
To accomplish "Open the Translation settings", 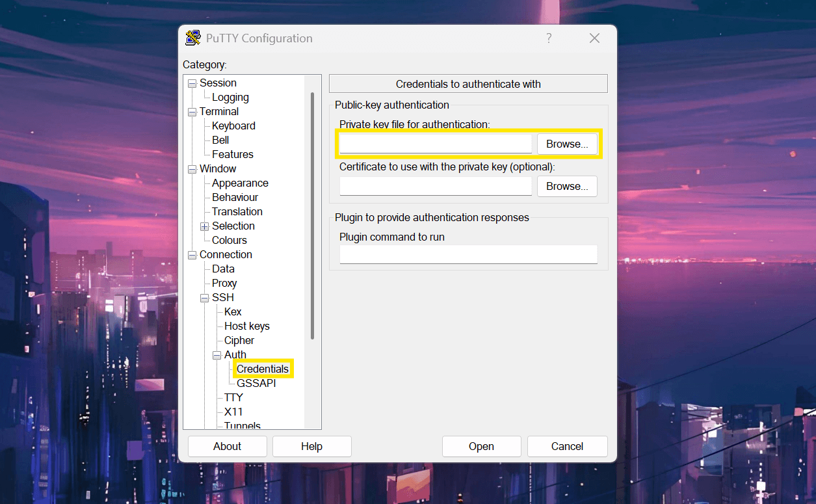I will 237,211.
